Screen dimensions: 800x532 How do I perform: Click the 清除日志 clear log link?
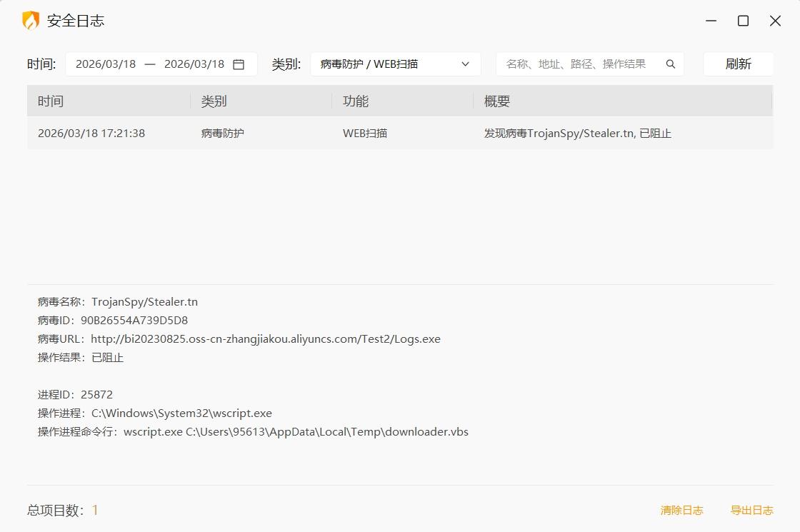tap(681, 511)
